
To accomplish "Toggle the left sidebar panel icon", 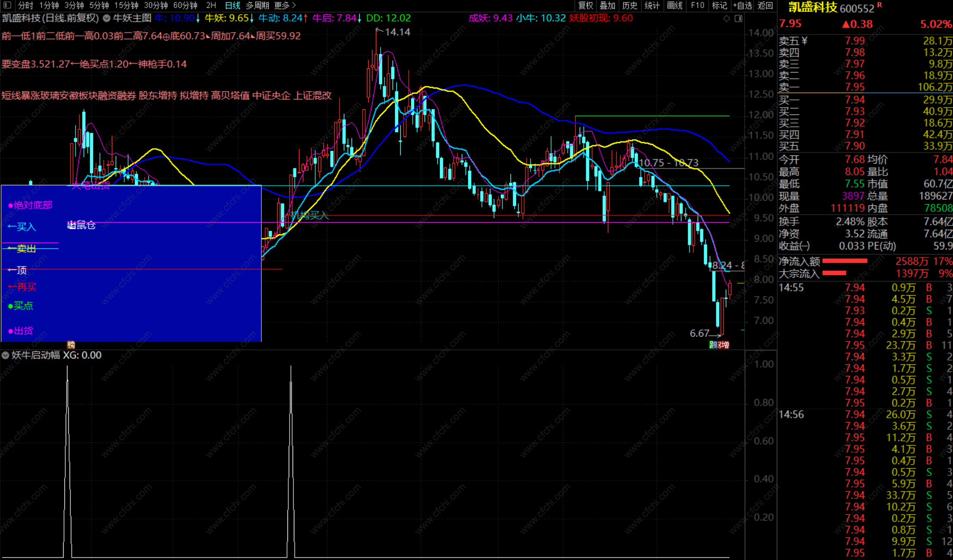I will (7, 5).
